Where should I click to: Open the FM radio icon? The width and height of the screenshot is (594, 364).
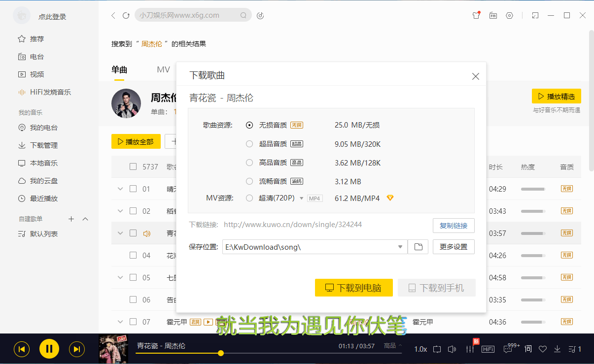tap(493, 15)
